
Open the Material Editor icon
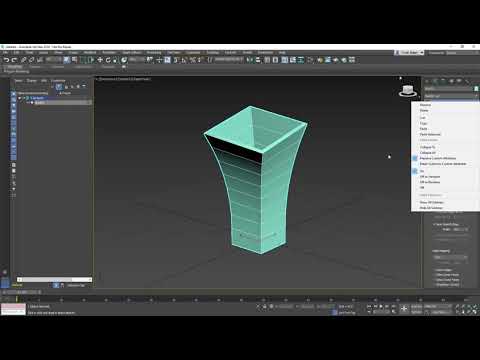[310, 60]
